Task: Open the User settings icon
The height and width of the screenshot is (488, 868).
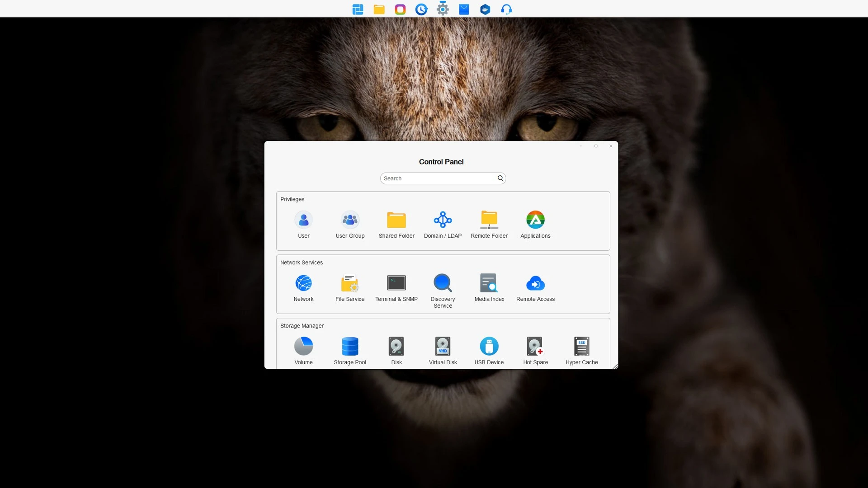Action: click(x=303, y=220)
